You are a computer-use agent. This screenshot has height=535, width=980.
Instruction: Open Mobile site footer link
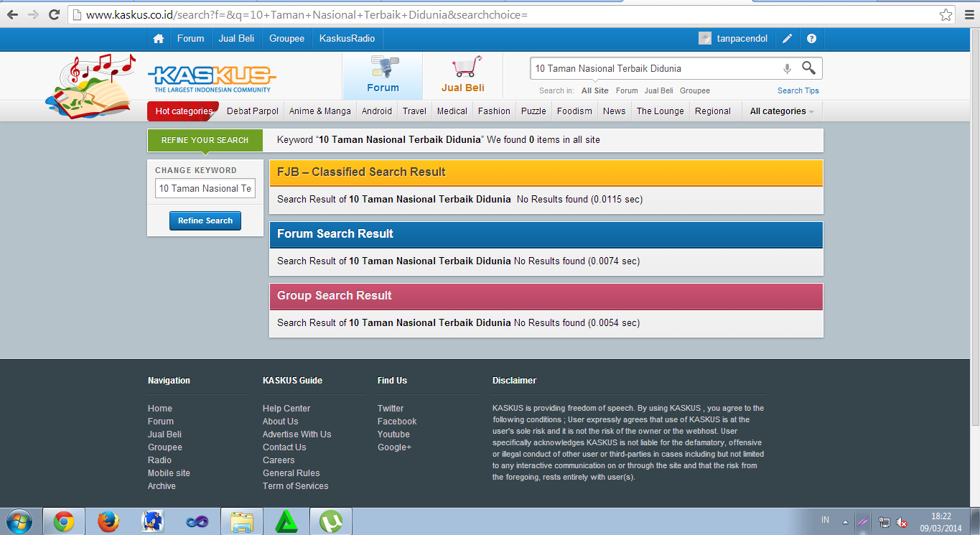pyautogui.click(x=169, y=473)
